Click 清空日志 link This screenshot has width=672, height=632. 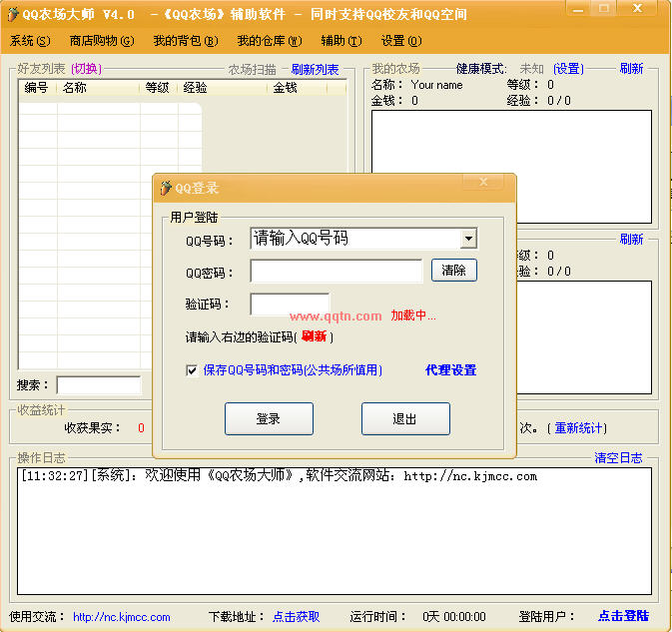[618, 458]
